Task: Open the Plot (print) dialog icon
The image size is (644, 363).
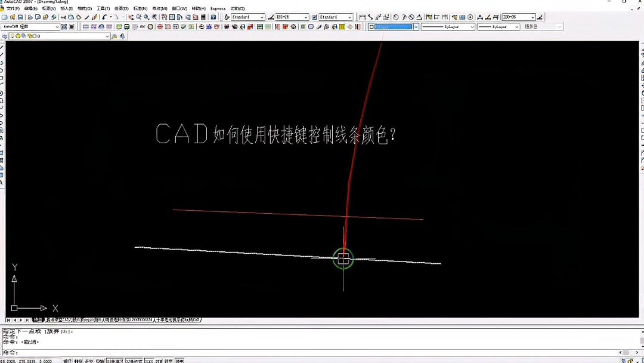Action: tap(29, 17)
